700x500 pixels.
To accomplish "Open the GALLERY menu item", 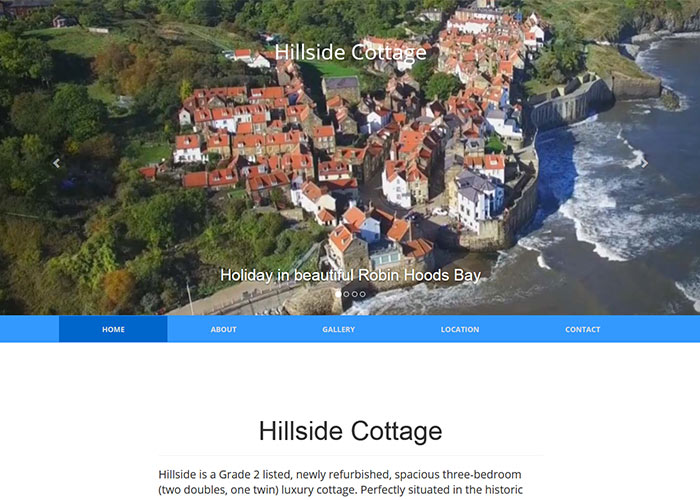I will coord(338,329).
